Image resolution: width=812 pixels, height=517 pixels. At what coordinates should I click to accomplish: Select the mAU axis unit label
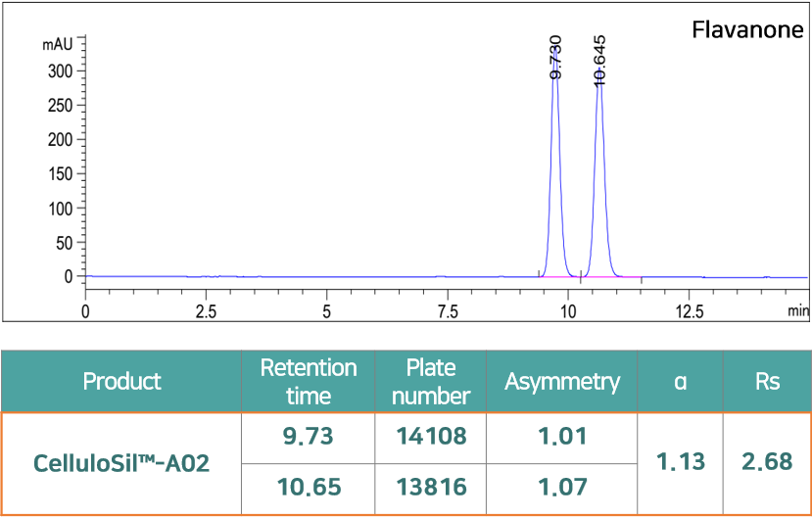58,45
